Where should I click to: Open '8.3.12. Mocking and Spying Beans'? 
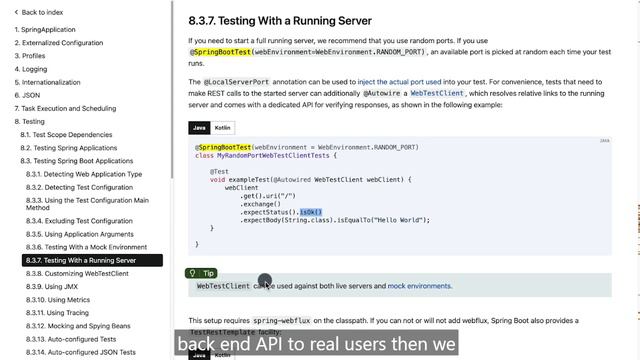tap(78, 326)
